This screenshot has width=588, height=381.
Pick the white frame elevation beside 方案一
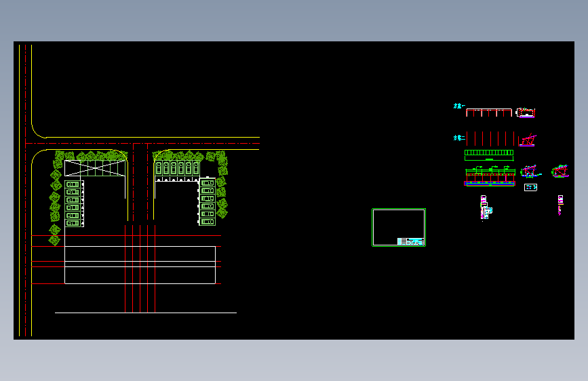(x=489, y=113)
